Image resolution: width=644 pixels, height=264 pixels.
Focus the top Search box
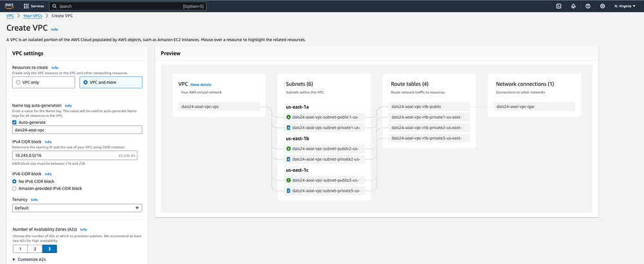[128, 6]
